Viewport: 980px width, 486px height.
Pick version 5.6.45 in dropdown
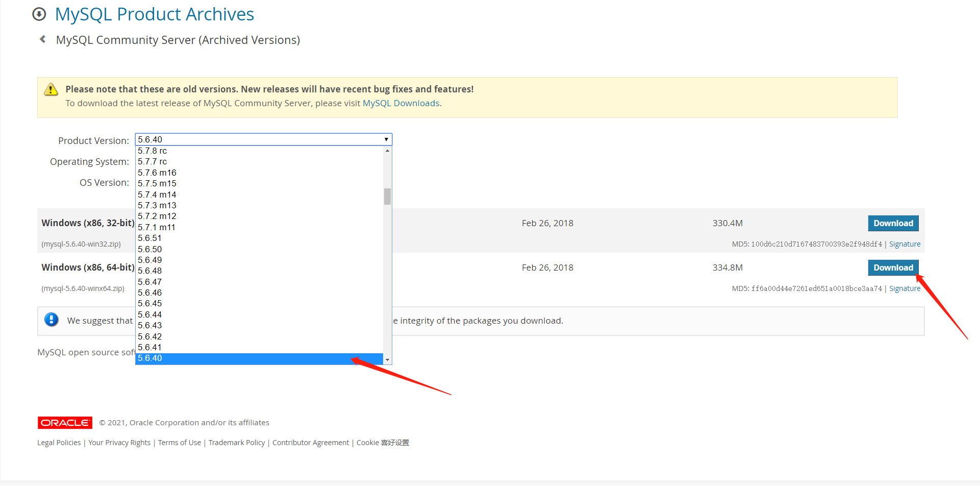[x=259, y=303]
